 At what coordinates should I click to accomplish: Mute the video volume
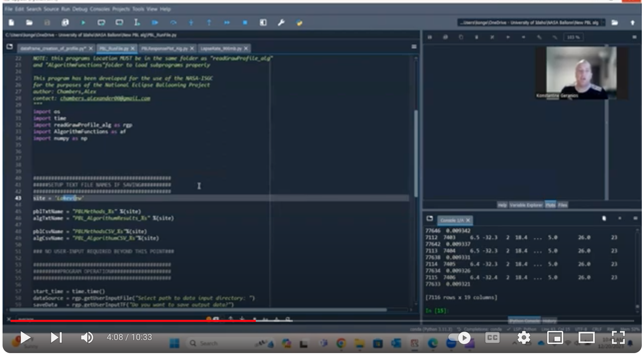pos(87,337)
